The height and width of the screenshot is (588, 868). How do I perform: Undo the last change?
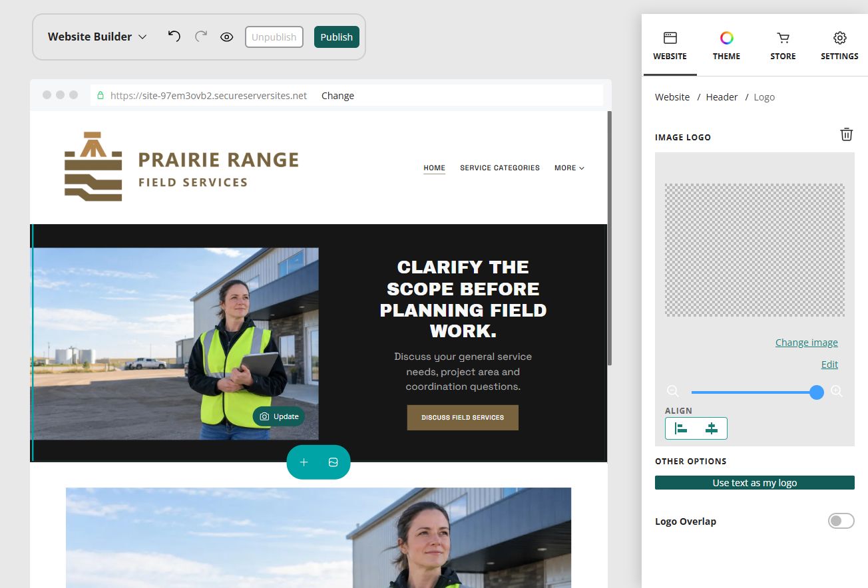174,37
